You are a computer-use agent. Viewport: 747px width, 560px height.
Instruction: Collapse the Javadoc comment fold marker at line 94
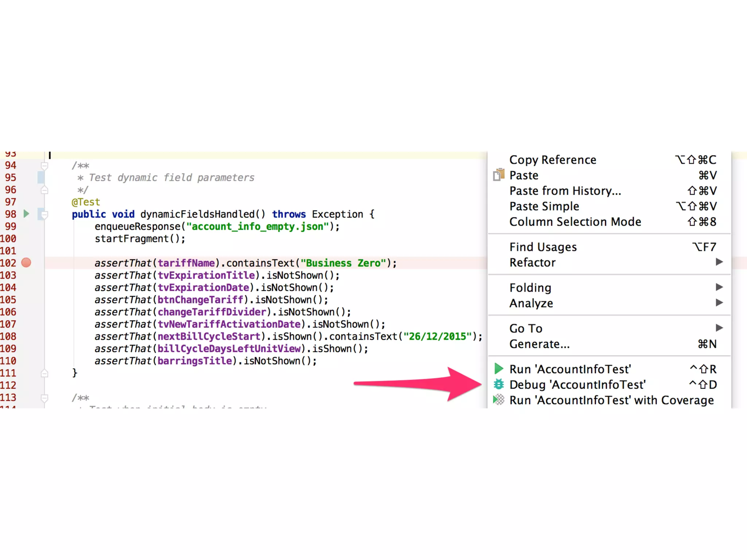pos(44,166)
